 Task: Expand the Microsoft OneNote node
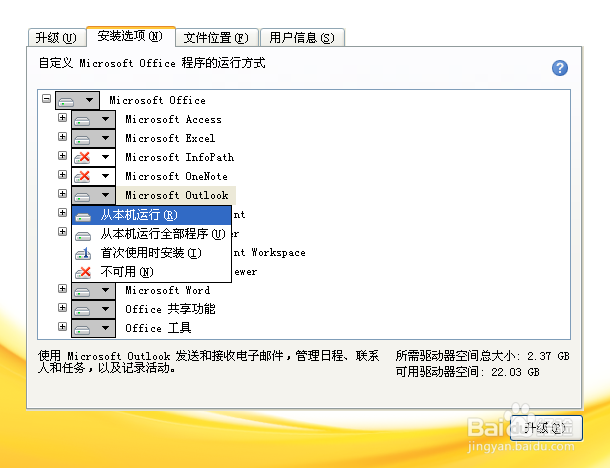click(62, 175)
